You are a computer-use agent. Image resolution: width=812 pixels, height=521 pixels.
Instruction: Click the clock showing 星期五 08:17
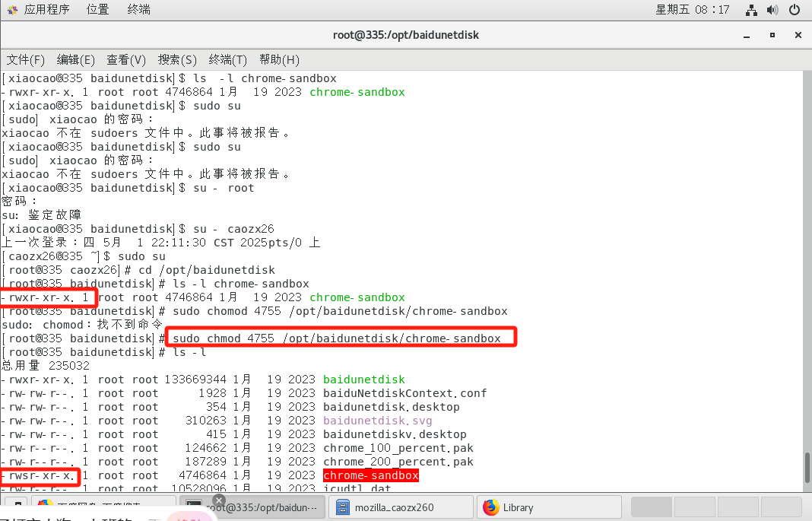coord(693,9)
